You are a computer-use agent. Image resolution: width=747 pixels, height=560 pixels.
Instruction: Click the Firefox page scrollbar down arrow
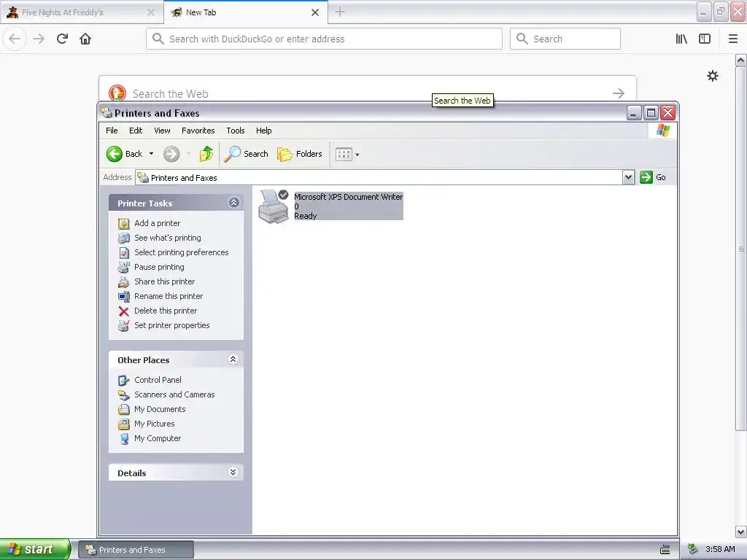[x=741, y=532]
